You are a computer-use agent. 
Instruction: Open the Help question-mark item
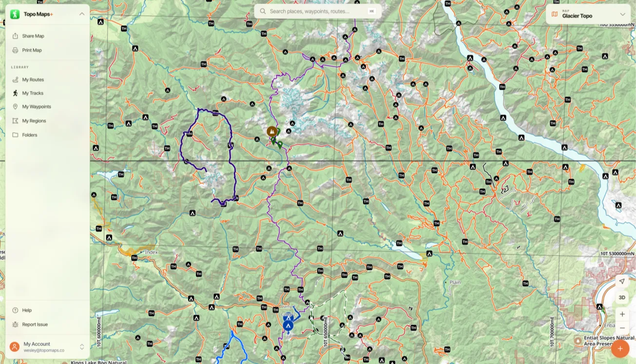(15, 310)
